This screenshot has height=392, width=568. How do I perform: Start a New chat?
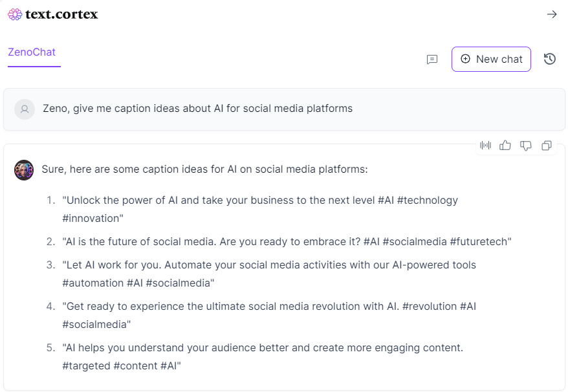pyautogui.click(x=491, y=59)
